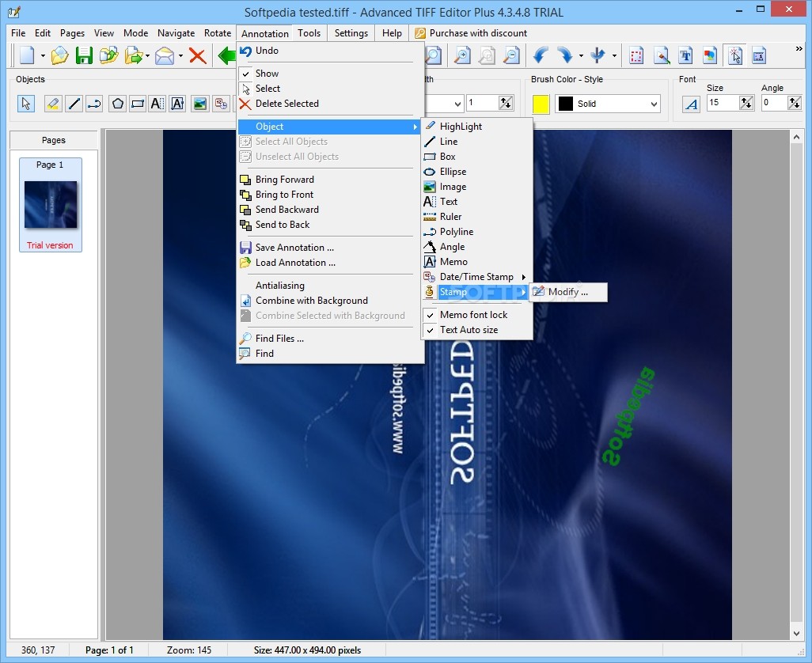The width and height of the screenshot is (812, 663).
Task: Expand the rotate right dropdown arrow
Action: tap(581, 55)
